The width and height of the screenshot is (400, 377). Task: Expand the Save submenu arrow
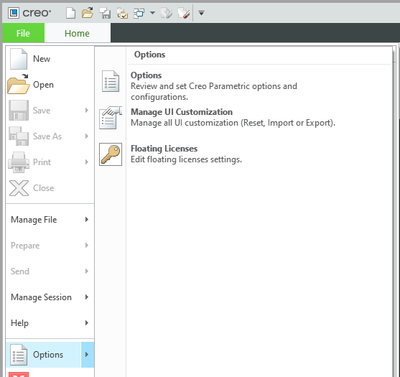(87, 110)
